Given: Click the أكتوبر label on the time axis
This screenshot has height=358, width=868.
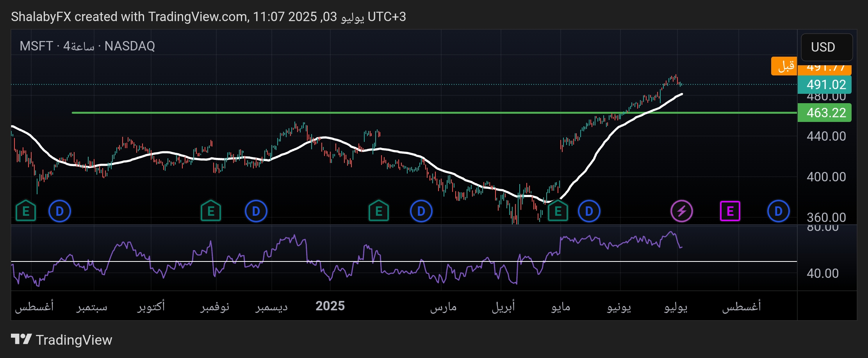Looking at the screenshot, I should (151, 307).
